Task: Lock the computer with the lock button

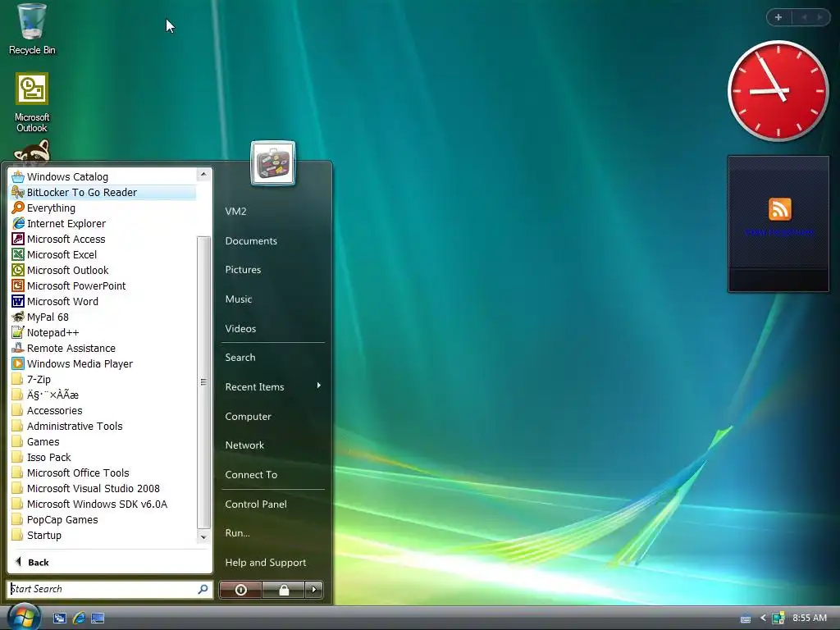Action: pos(283,589)
